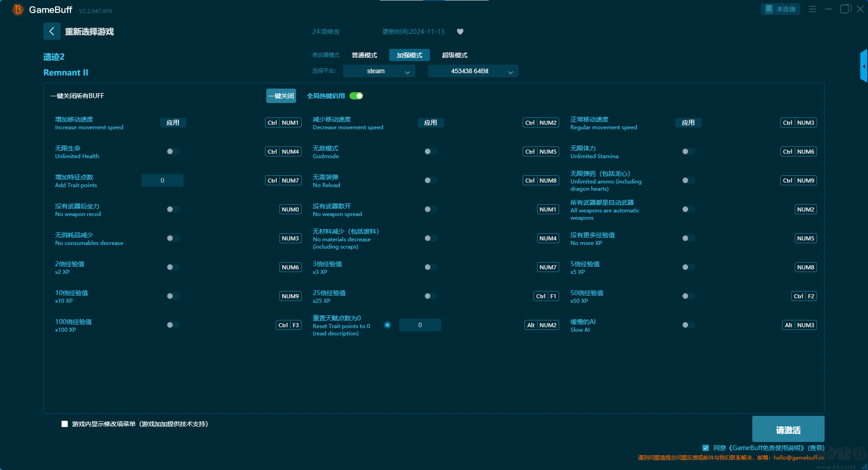This screenshot has height=470, width=868.
Task: Select the 超级模式 super mode tab
Action: point(454,55)
